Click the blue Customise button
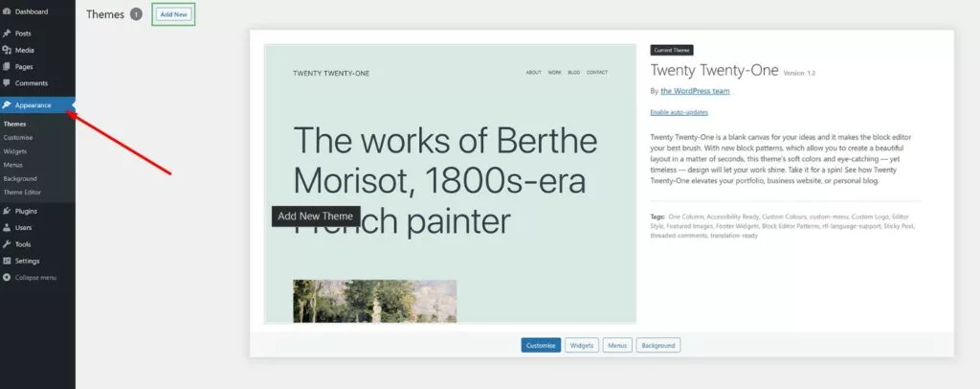Image resolution: width=980 pixels, height=389 pixels. (541, 345)
